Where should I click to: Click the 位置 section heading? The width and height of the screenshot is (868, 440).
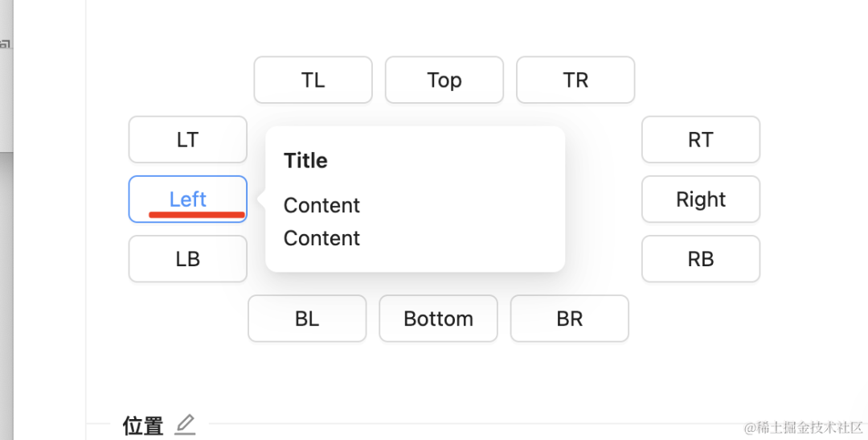click(x=143, y=426)
